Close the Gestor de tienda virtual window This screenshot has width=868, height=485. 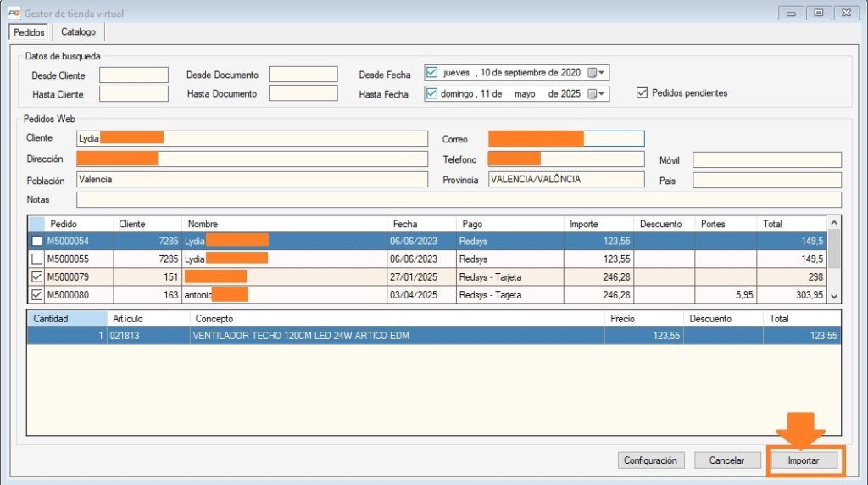pos(847,13)
